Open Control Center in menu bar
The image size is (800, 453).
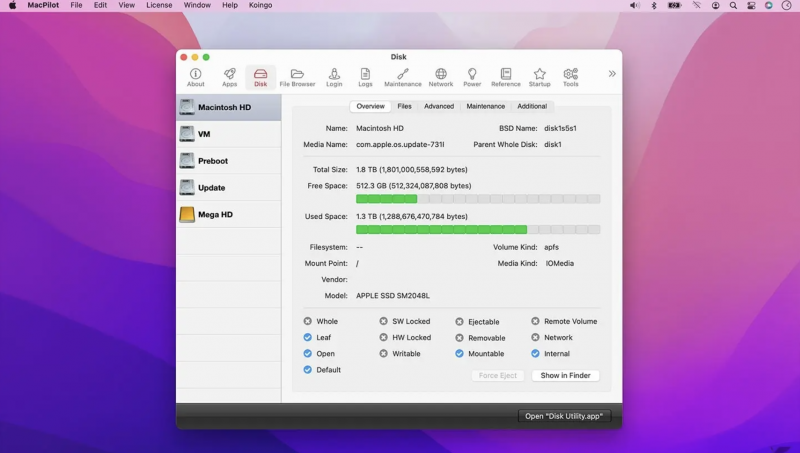tap(751, 5)
